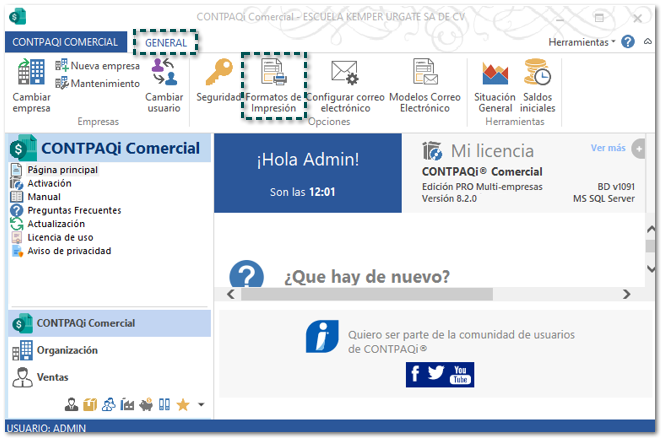
Task: Select Página principal in the sidebar
Action: coord(62,170)
